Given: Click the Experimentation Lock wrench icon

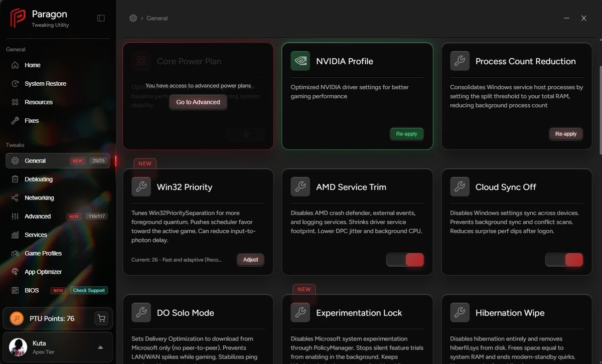Looking at the screenshot, I should click(300, 313).
